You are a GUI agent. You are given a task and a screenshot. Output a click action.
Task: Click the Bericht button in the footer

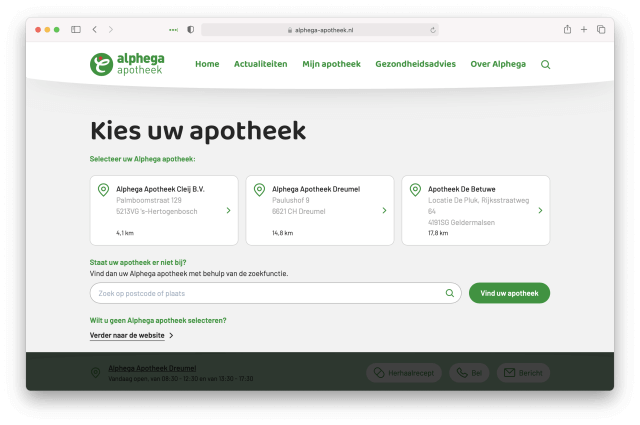click(523, 373)
